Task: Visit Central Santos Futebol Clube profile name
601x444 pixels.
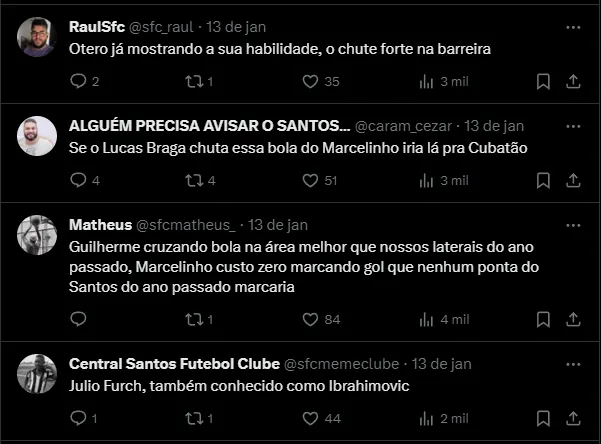Action: coord(174,363)
